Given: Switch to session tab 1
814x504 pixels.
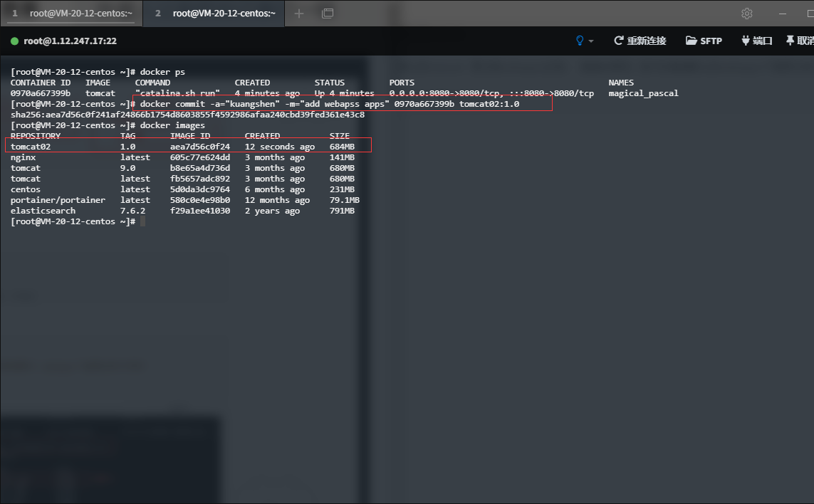Looking at the screenshot, I should click(x=72, y=14).
